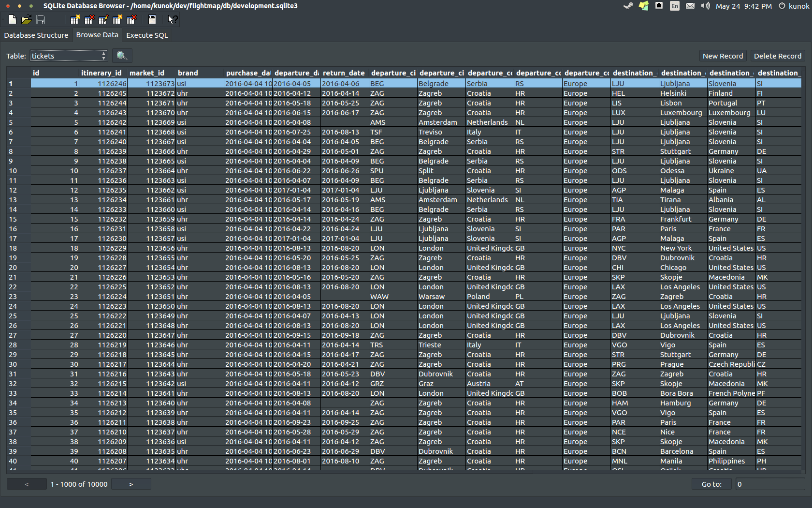Select the Hamburg destination cell

click(x=683, y=403)
